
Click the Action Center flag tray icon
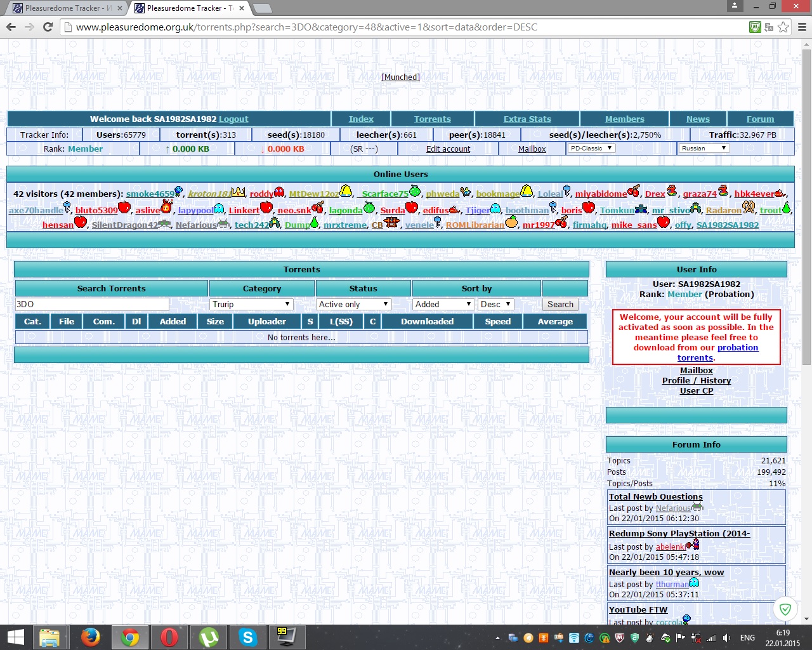pos(681,638)
